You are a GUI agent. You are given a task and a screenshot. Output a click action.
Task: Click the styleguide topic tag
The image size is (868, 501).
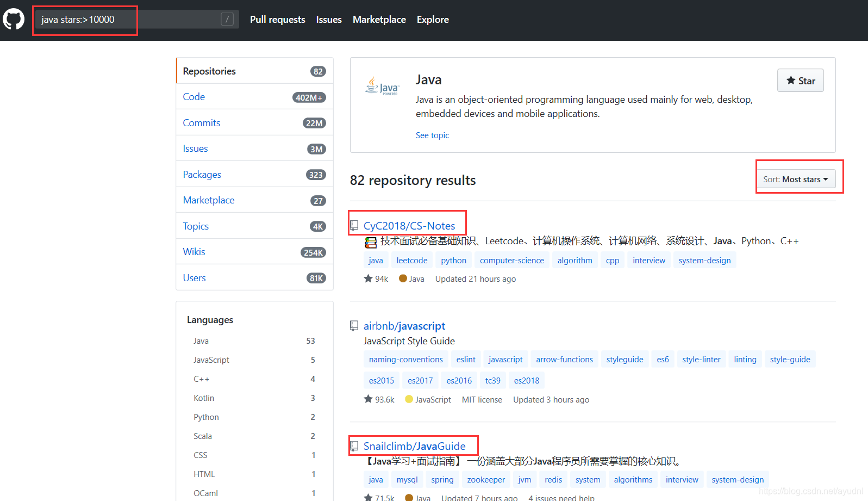pyautogui.click(x=625, y=360)
